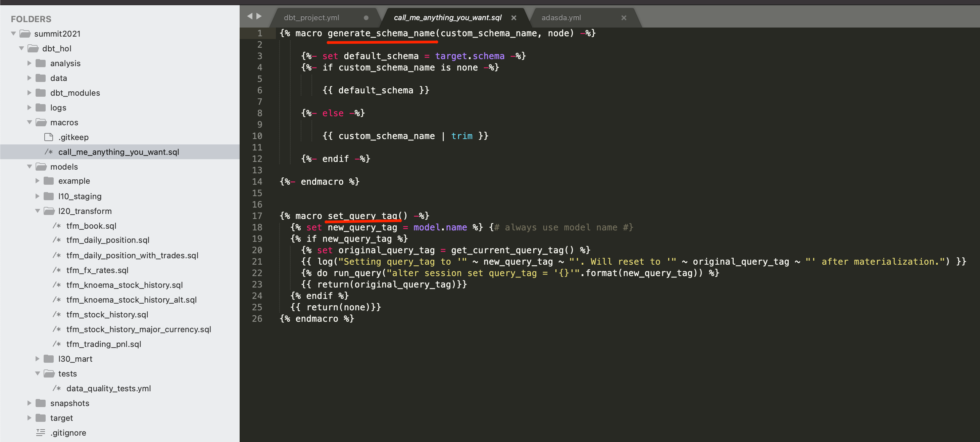Close the call_me_anything_you_want.sql tab
980x442 pixels.
(513, 17)
